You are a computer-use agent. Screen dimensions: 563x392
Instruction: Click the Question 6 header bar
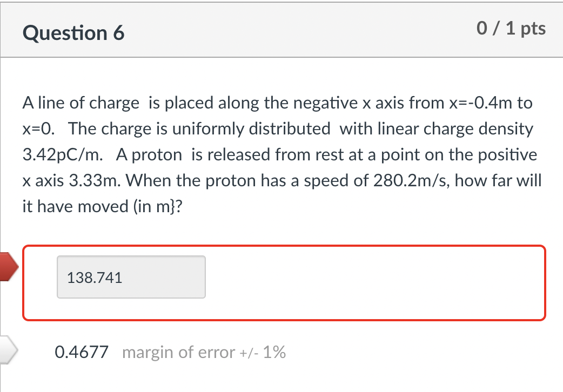click(x=281, y=30)
